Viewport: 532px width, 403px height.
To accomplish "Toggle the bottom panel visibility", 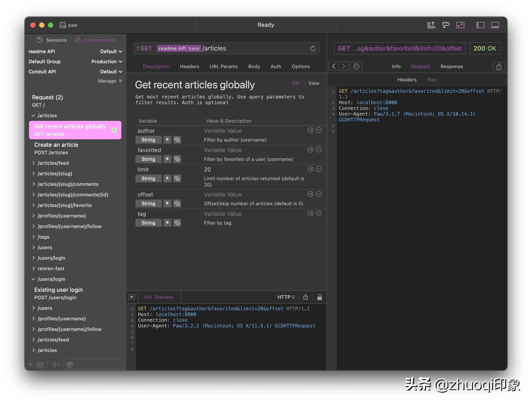I will (495, 25).
